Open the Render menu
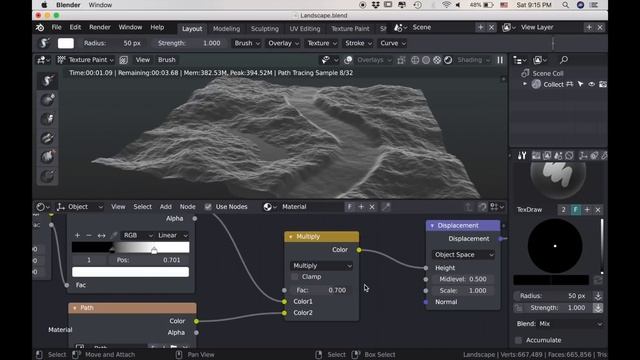 [100, 27]
